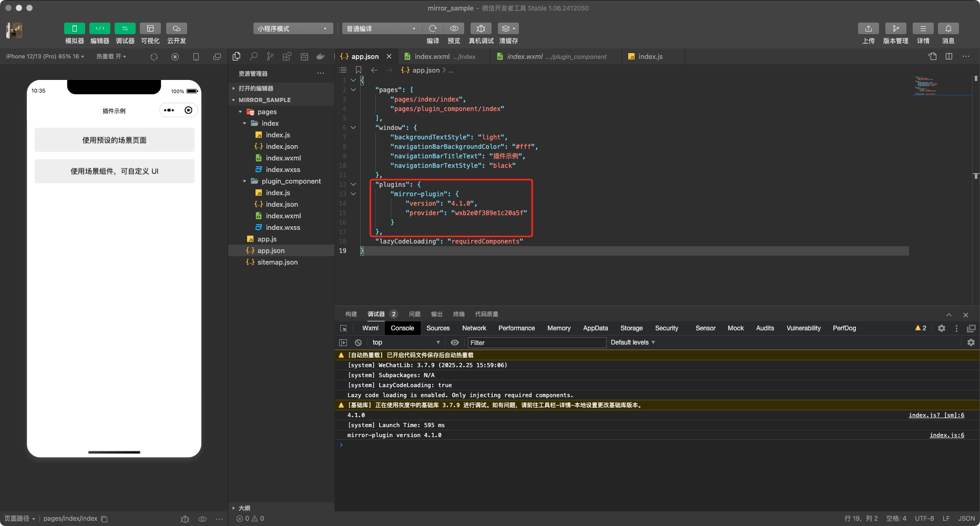The width and height of the screenshot is (980, 526).
Task: Open the extensions icon in sidebar
Action: click(287, 56)
